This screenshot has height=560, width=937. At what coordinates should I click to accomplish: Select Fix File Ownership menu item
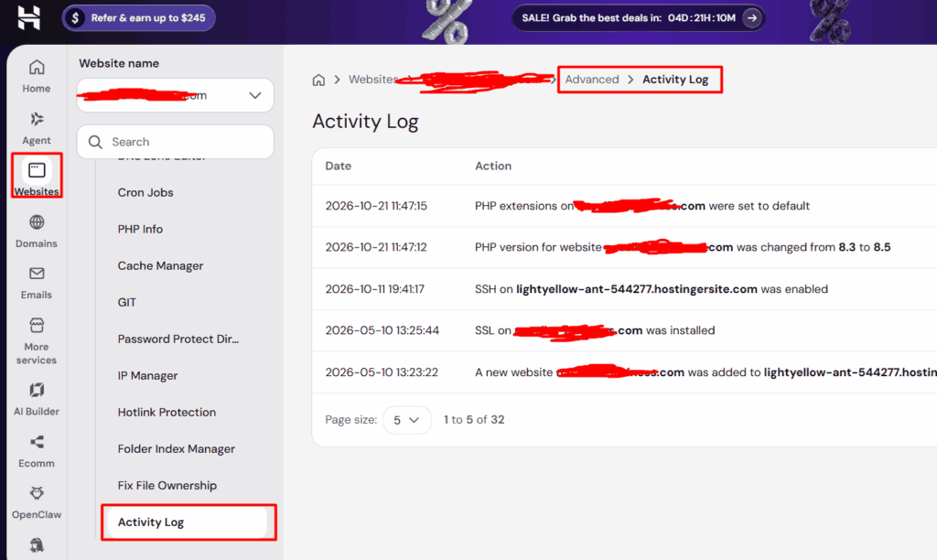point(167,485)
